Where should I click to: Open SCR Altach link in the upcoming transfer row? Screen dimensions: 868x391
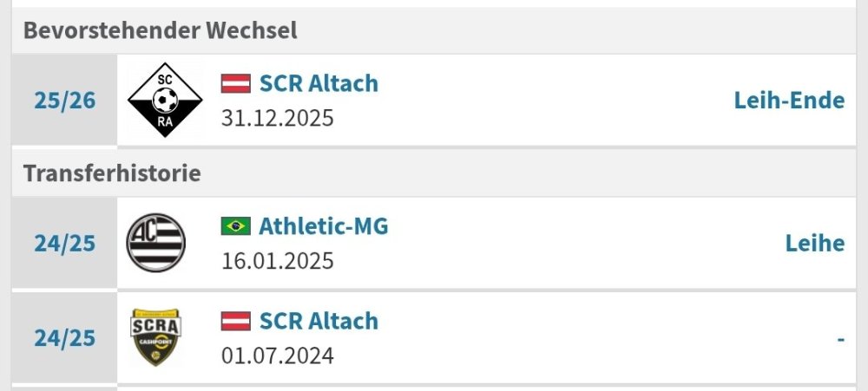[319, 84]
